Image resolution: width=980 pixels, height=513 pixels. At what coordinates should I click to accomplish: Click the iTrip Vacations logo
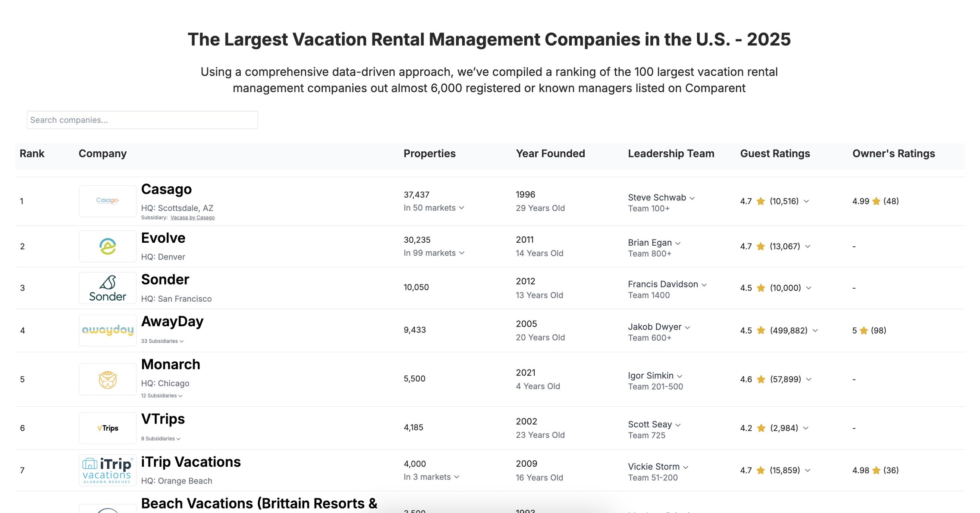[x=108, y=470]
